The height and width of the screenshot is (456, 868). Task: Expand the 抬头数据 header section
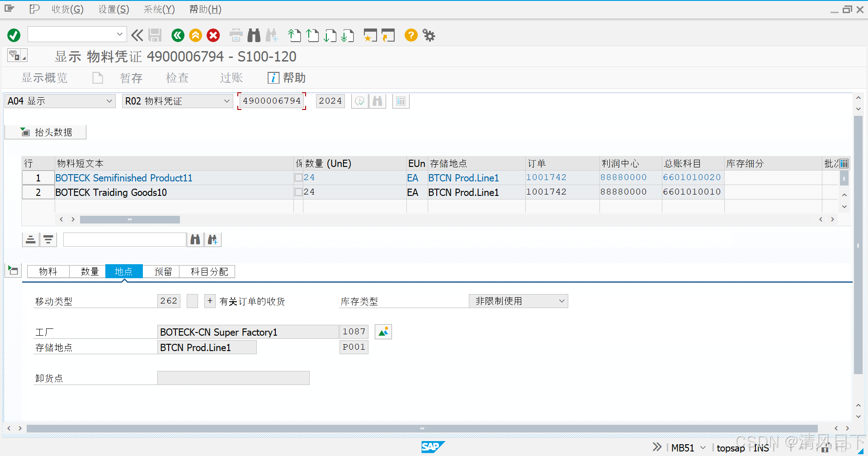tap(46, 132)
